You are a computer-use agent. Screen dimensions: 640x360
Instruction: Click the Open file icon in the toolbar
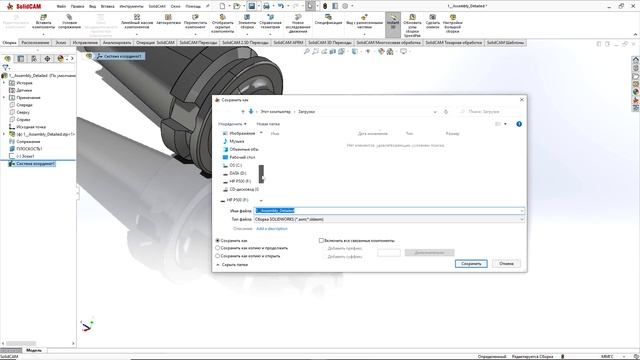click(236, 6)
